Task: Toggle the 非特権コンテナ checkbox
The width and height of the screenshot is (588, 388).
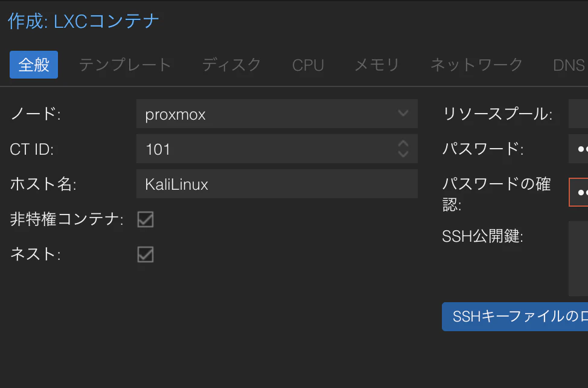Action: point(145,219)
